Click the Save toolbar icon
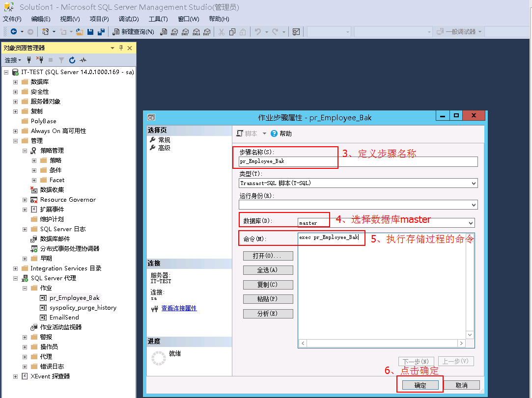This screenshot has width=532, height=398. pos(91,31)
